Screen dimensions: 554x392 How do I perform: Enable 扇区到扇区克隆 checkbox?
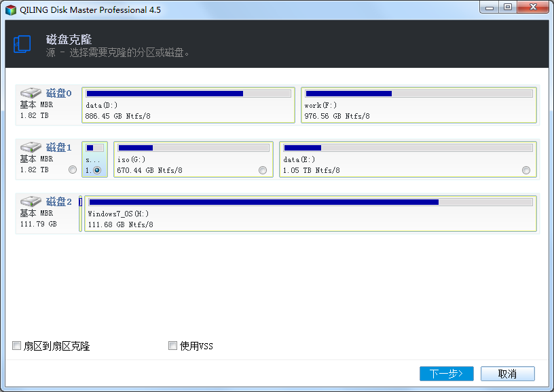[x=16, y=345]
